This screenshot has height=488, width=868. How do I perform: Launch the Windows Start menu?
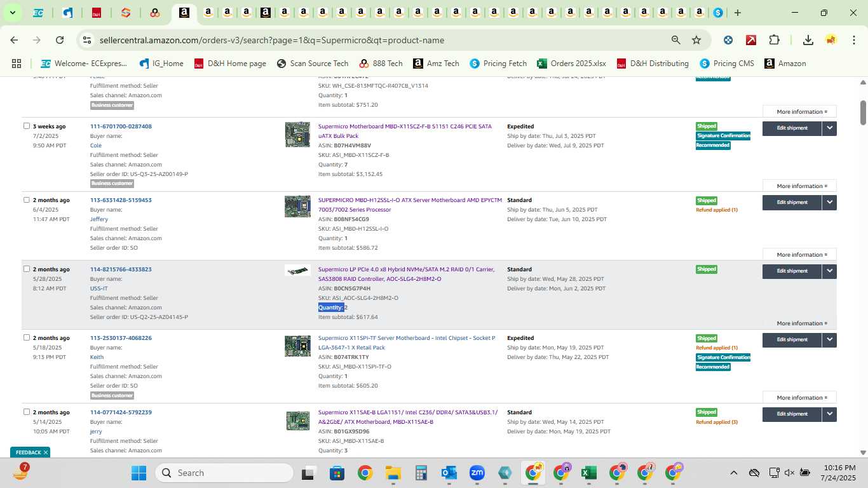139,473
